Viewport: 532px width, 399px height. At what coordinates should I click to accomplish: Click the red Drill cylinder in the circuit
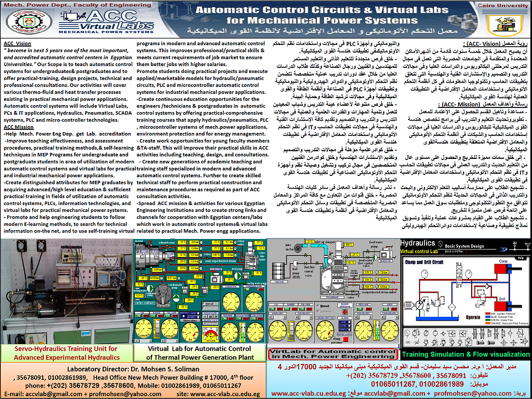[x=504, y=305]
